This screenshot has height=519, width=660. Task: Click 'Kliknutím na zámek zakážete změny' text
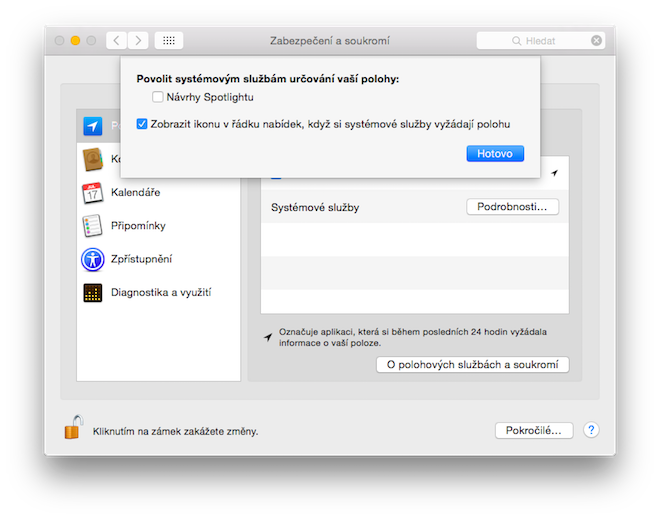pos(176,431)
